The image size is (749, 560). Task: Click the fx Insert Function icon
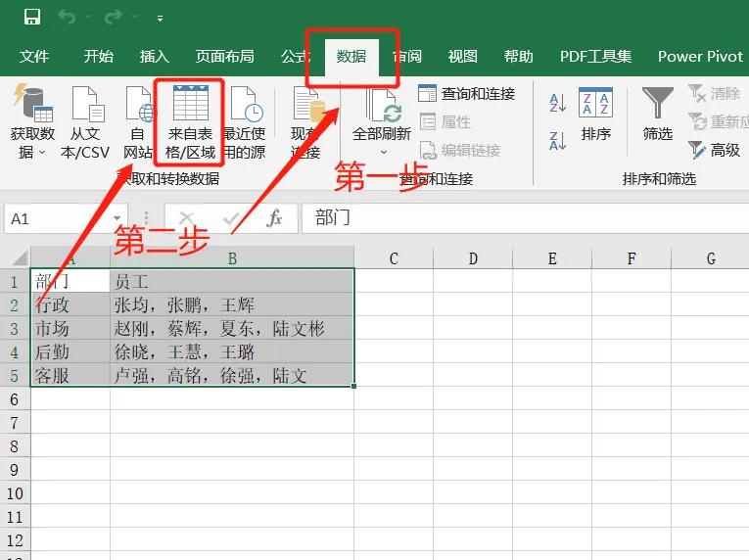coord(275,218)
